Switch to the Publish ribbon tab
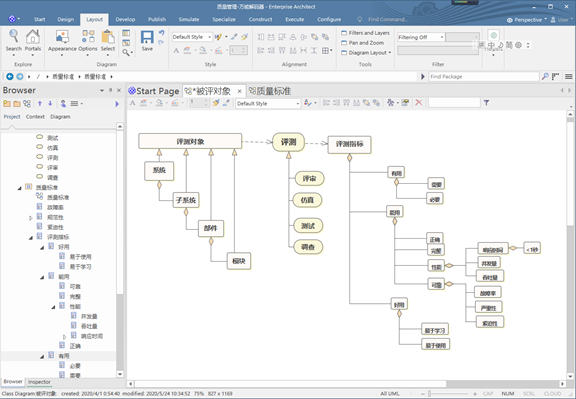576x399 pixels. click(157, 19)
